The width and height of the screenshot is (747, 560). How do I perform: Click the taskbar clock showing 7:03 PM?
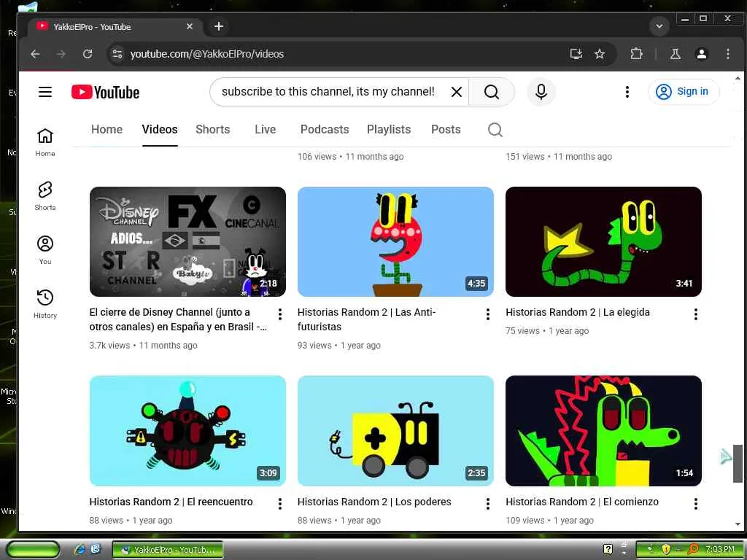[720, 550]
